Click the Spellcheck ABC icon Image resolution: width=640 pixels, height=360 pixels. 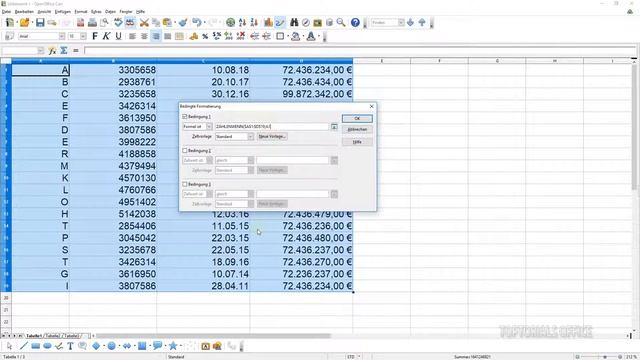click(118, 22)
